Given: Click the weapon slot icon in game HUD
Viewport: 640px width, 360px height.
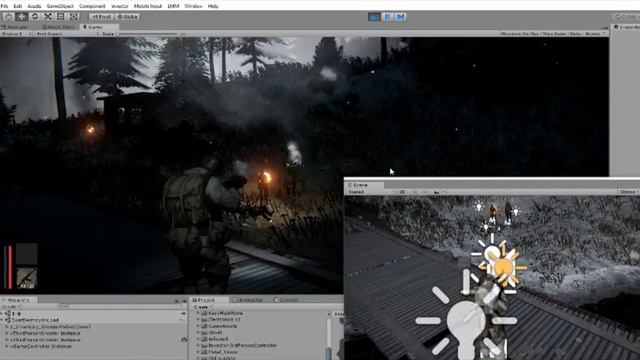Looking at the screenshot, I should point(27,278).
